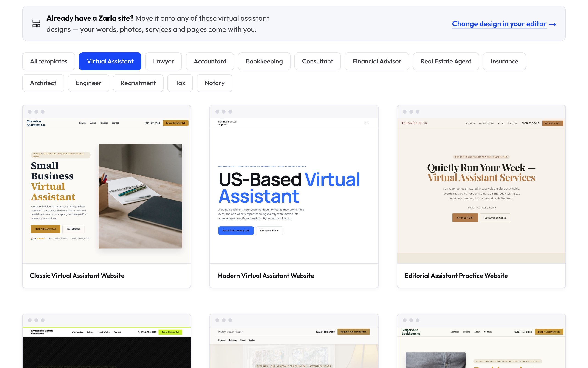Click Arrange A Call in Tallowfen header
Screen dimensions: 588x368
click(x=553, y=123)
